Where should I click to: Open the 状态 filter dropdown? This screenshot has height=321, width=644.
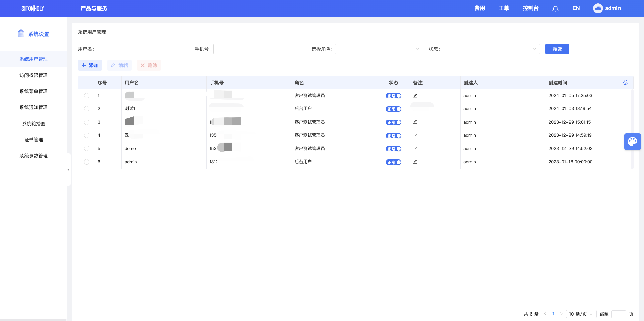point(491,49)
